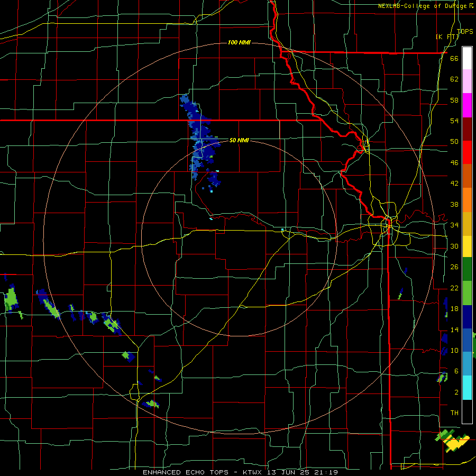Click the 'K FT' legend units label

pyautogui.click(x=447, y=36)
